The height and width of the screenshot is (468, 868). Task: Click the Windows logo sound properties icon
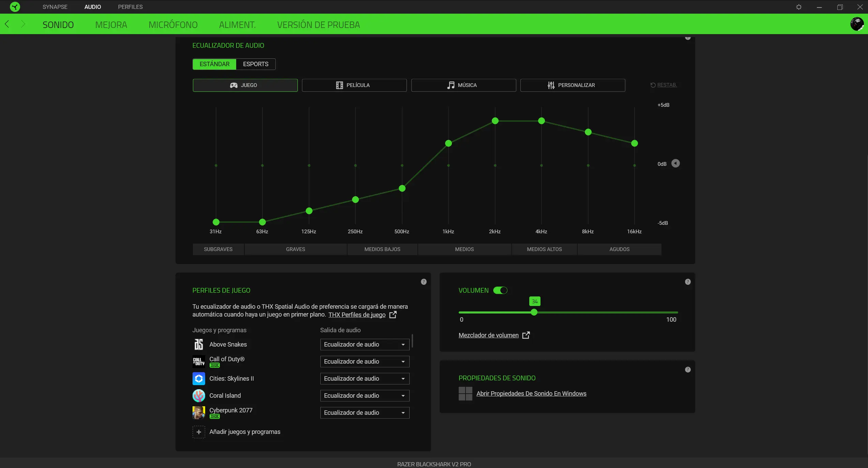[x=466, y=394]
